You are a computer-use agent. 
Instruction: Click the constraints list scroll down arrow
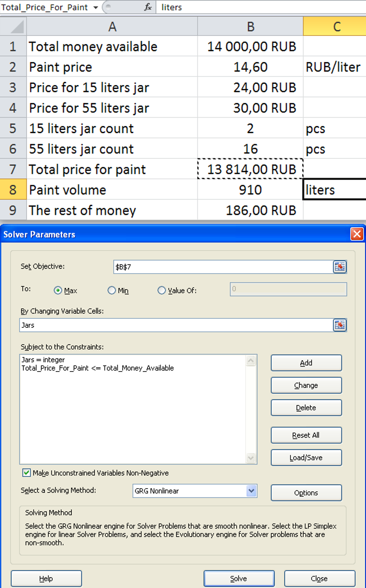coord(251,458)
